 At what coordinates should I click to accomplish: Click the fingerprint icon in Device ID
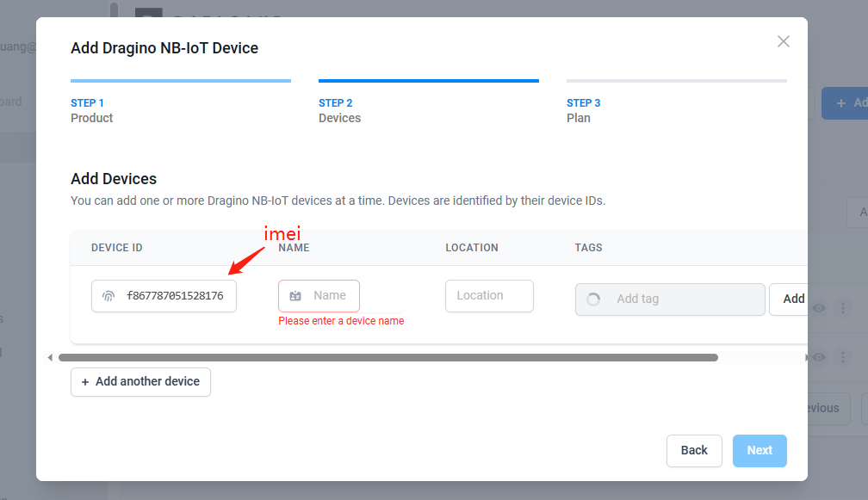108,296
